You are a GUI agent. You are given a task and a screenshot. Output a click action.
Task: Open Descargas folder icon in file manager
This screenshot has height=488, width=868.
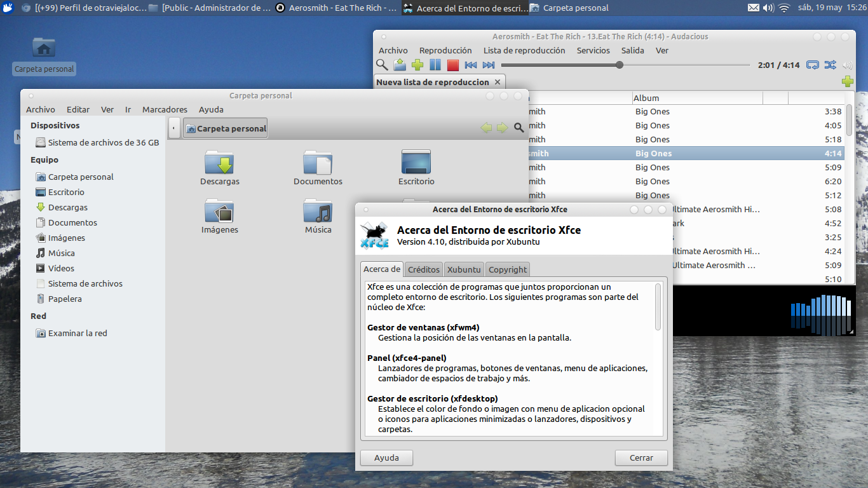220,168
